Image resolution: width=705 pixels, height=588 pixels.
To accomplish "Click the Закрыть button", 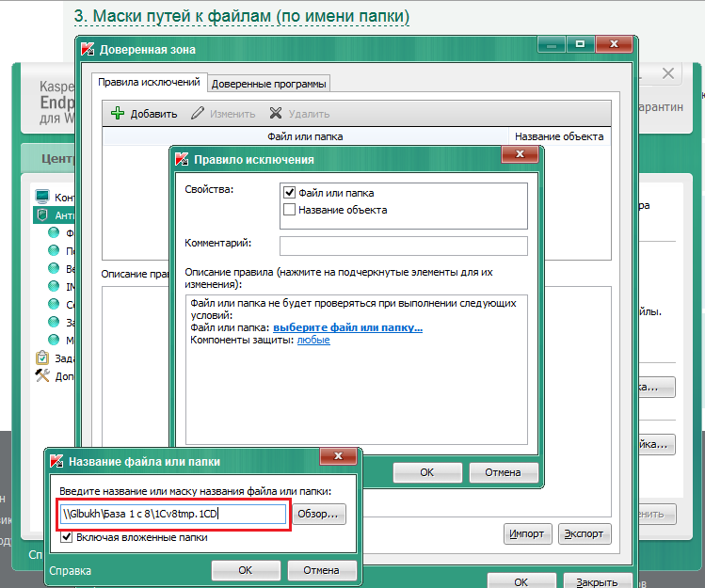I will click(x=597, y=580).
